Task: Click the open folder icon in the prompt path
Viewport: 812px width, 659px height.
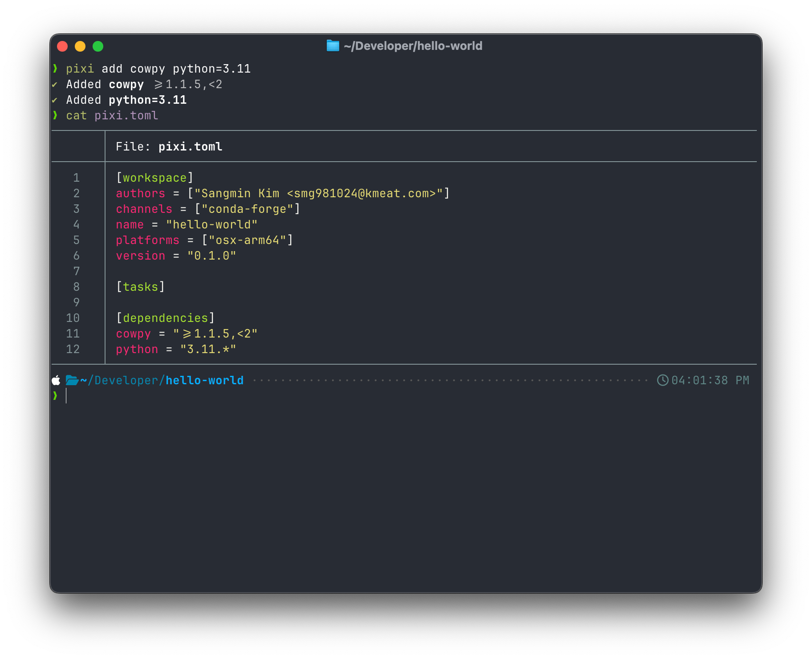Action: (72, 380)
